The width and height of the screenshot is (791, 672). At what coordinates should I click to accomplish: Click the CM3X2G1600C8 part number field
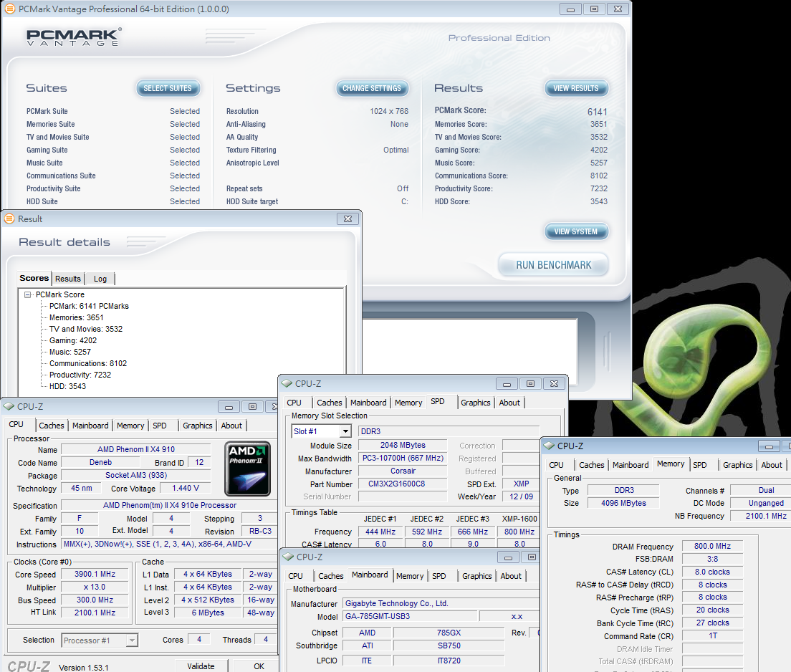[x=403, y=484]
